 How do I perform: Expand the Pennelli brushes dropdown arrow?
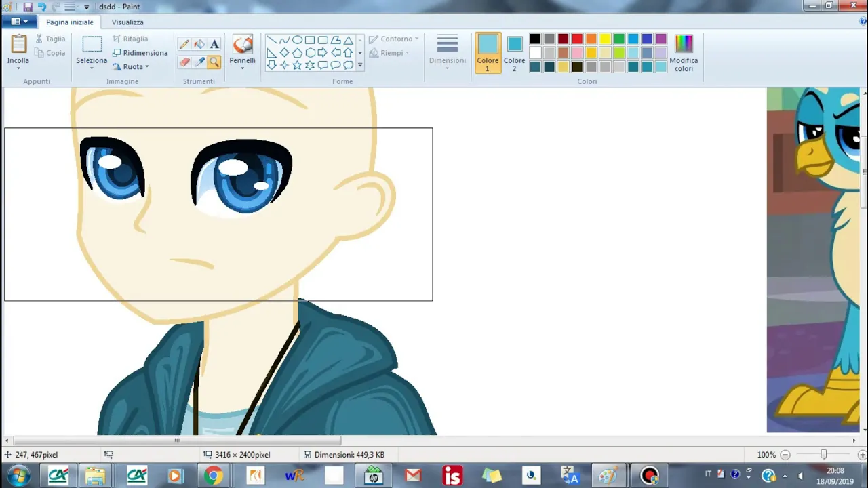pos(242,68)
